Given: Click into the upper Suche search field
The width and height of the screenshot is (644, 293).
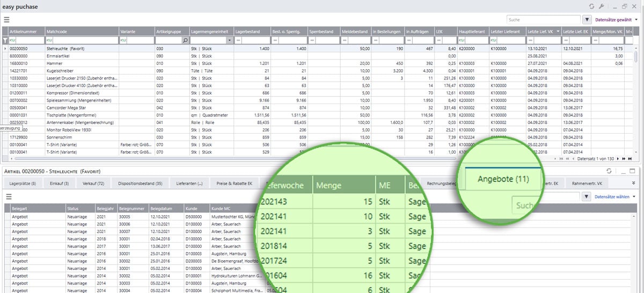Looking at the screenshot, I should pyautogui.click(x=543, y=19).
